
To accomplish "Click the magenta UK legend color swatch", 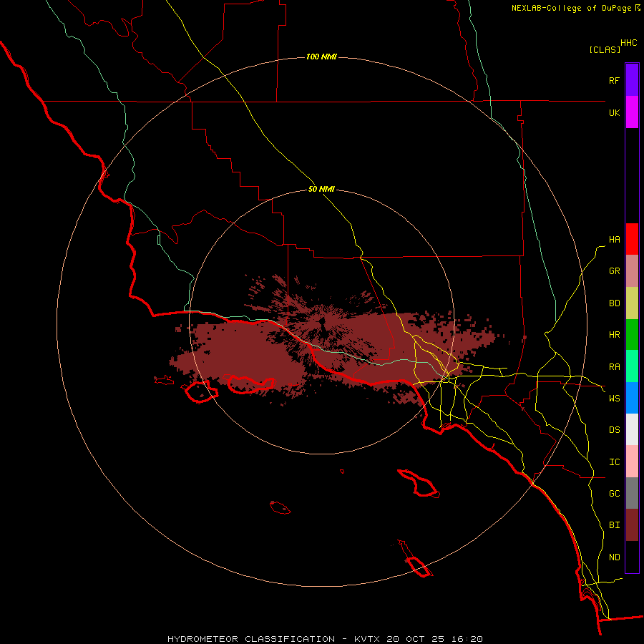I will click(632, 112).
